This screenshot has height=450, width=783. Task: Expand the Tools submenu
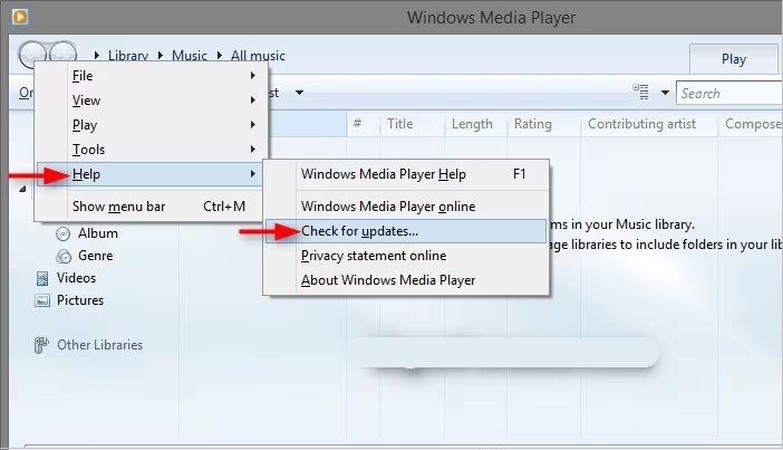[151, 149]
